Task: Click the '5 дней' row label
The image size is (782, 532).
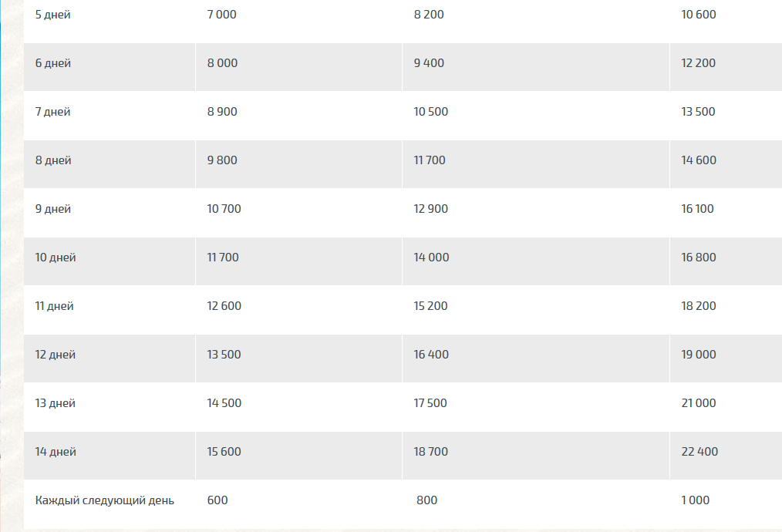Action: (x=53, y=15)
